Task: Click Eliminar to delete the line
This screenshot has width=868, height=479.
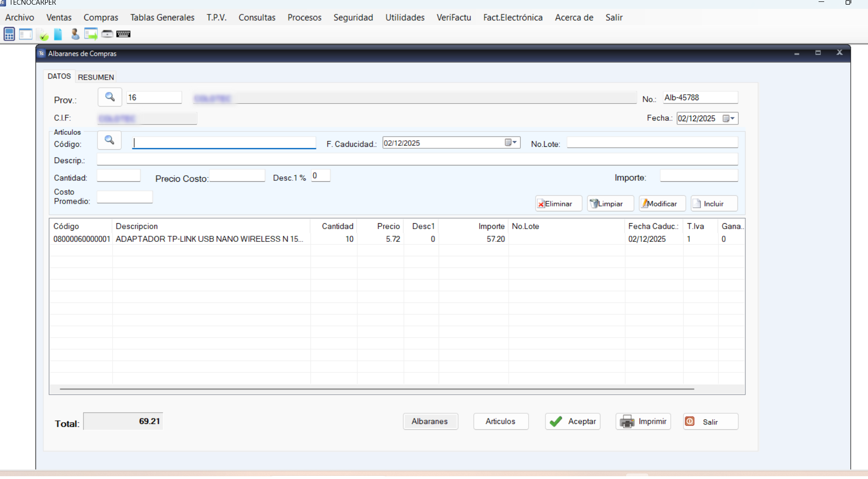Action: coord(558,204)
